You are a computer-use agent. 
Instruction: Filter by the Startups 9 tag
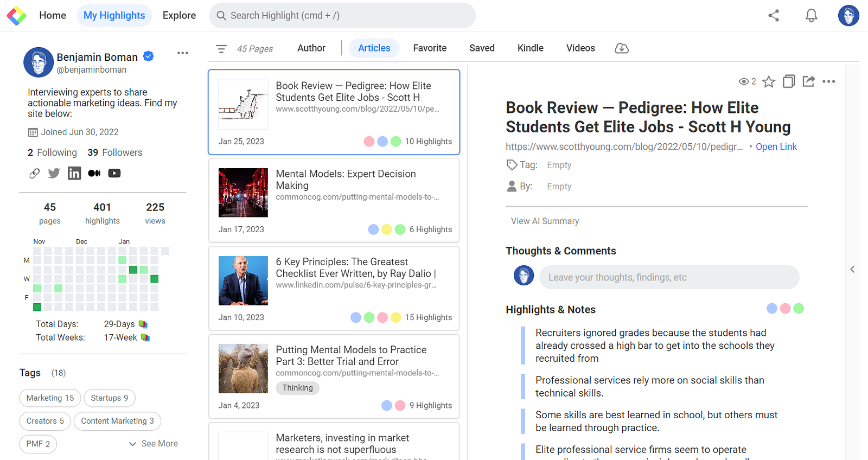(110, 398)
